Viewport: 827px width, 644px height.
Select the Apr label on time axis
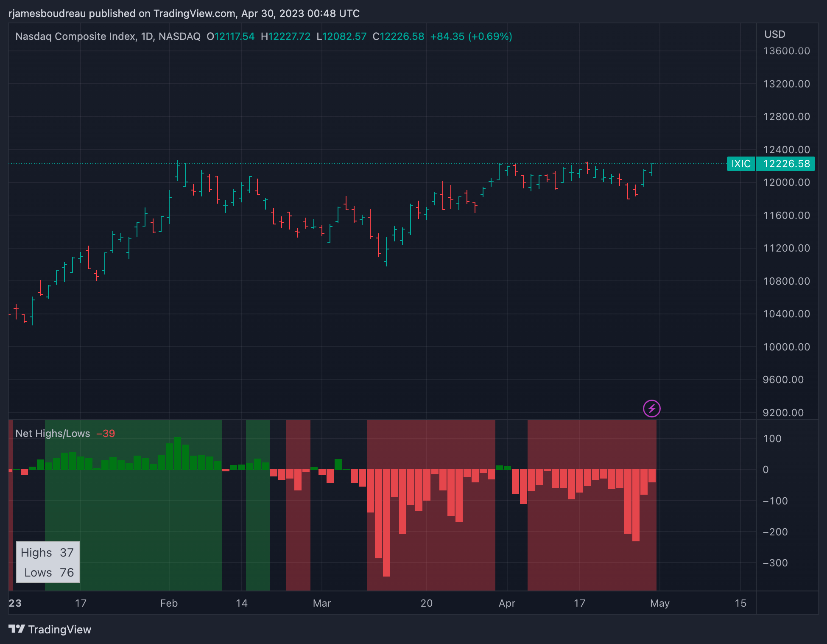click(507, 603)
